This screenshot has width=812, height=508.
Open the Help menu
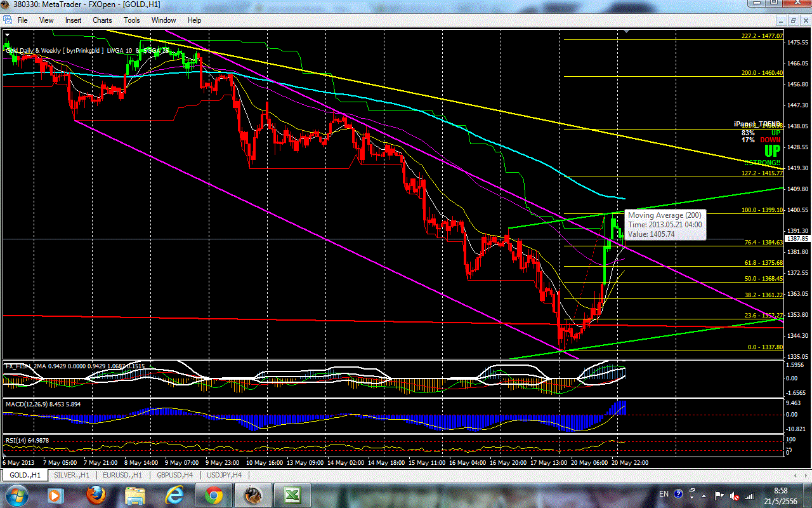pos(195,20)
